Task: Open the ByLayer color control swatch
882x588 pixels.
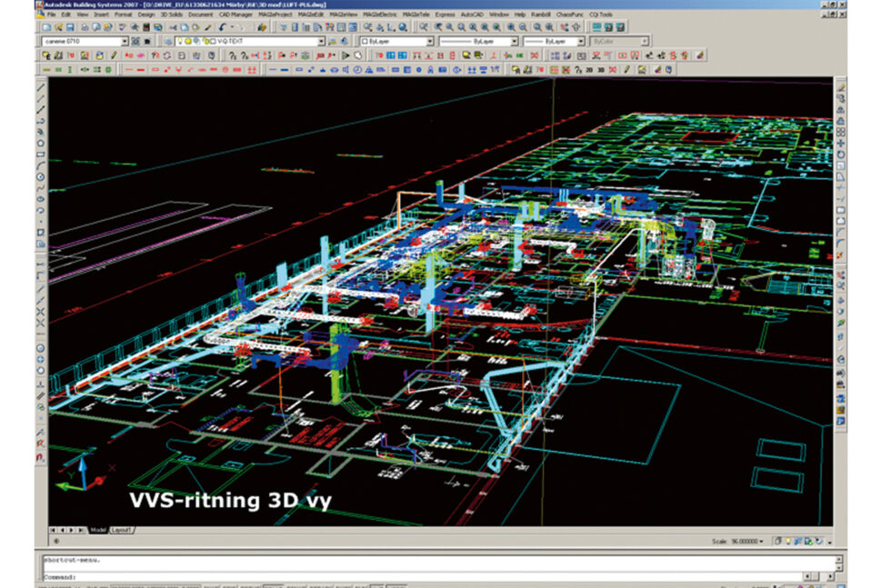Action: tap(366, 42)
